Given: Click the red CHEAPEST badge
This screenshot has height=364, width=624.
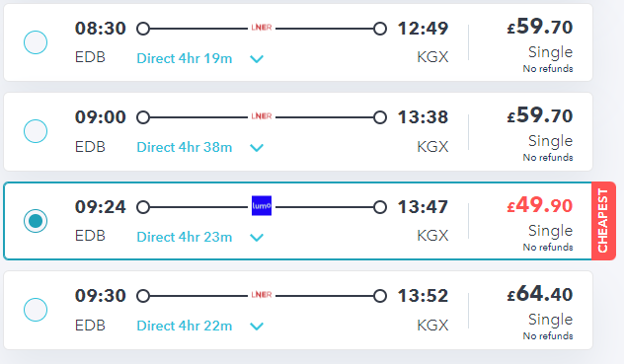Looking at the screenshot, I should (603, 221).
